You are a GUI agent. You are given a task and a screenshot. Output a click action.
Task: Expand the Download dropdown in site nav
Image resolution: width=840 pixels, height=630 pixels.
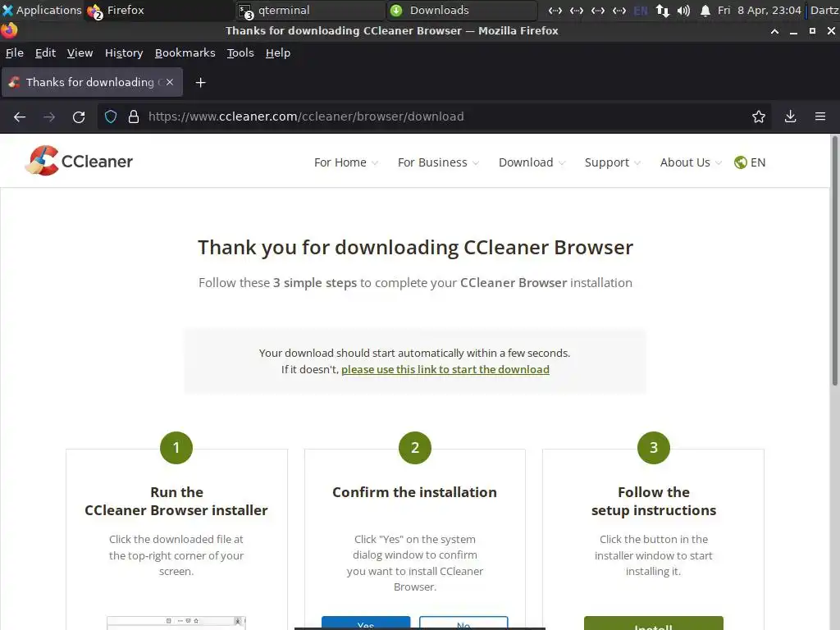(x=532, y=162)
